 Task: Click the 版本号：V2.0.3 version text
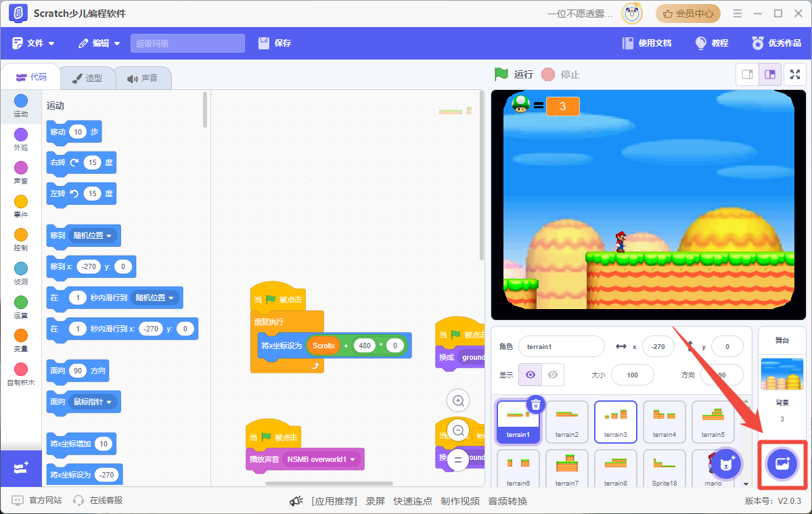(x=773, y=501)
